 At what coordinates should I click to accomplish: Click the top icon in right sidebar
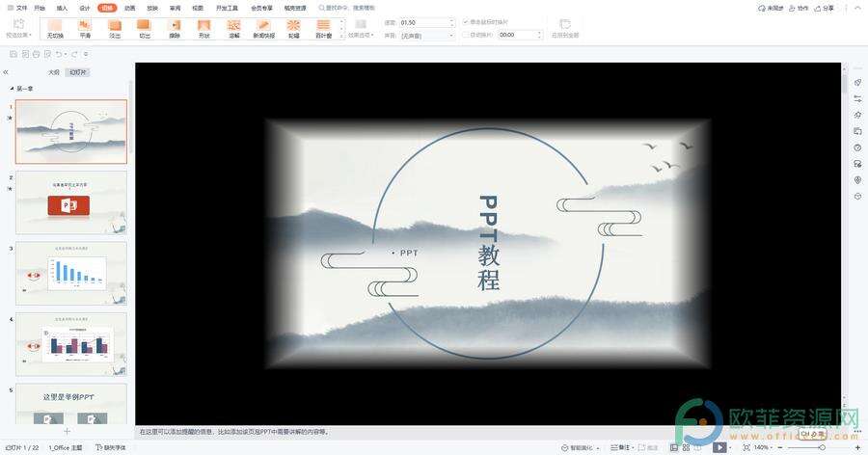(857, 83)
